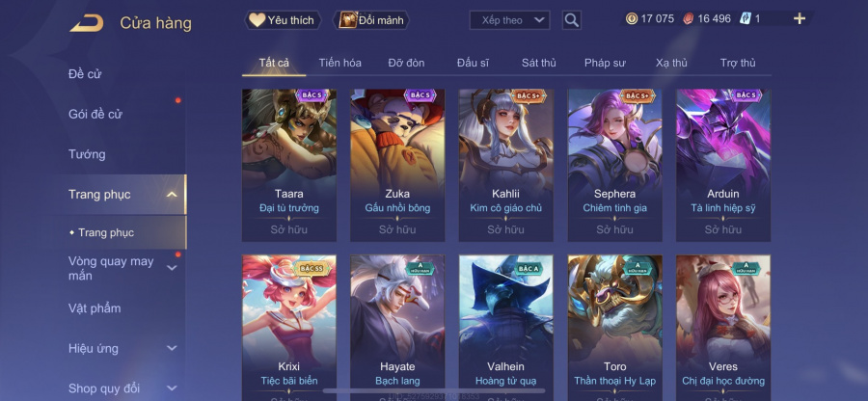This screenshot has width=868, height=401.
Task: Open Đổi mảnh fragment exchange button
Action: (x=371, y=20)
